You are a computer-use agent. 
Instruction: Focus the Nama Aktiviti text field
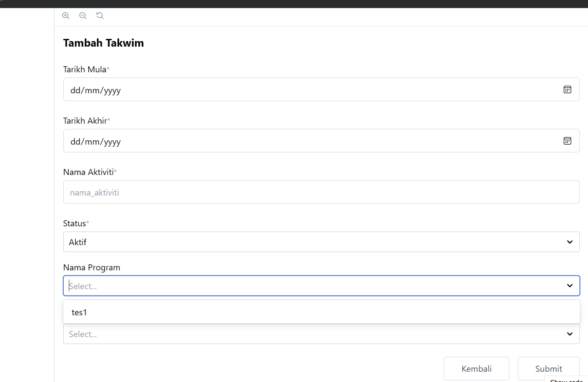pos(321,192)
